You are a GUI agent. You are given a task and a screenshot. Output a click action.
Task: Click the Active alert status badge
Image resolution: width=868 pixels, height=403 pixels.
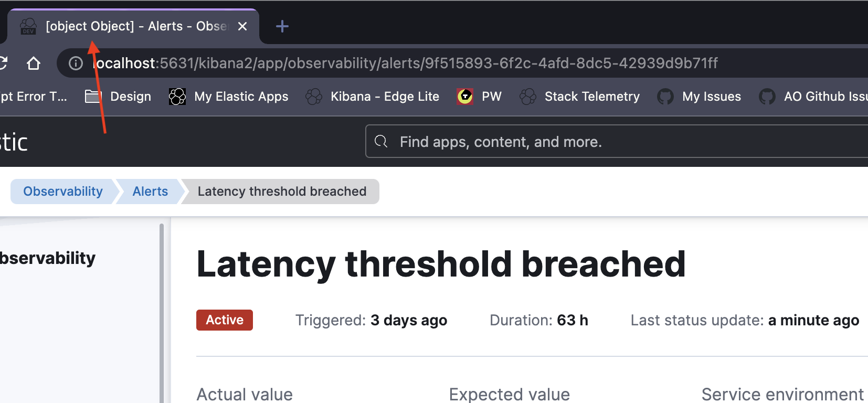224,320
